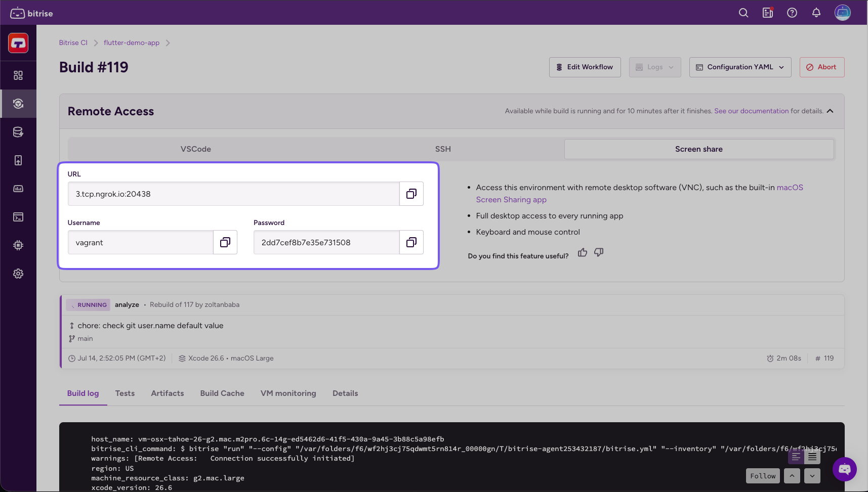
Task: Open the mobile release icon in sidebar
Action: click(18, 160)
